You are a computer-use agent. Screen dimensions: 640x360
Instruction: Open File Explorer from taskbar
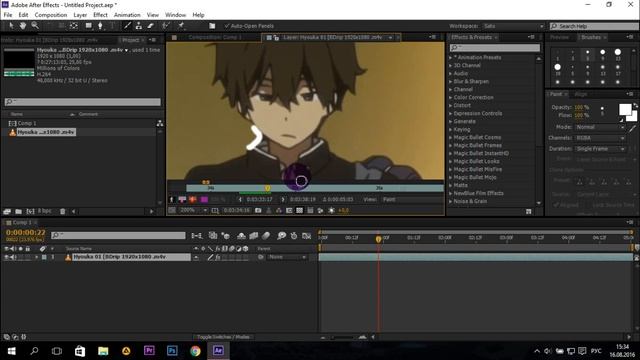pyautogui.click(x=103, y=351)
